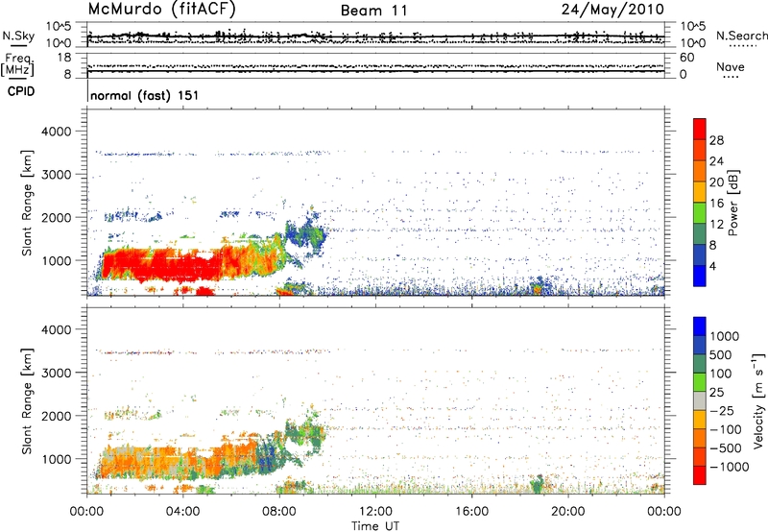Click the "McMurdo (fitACF)" plot title

[x=161, y=10]
